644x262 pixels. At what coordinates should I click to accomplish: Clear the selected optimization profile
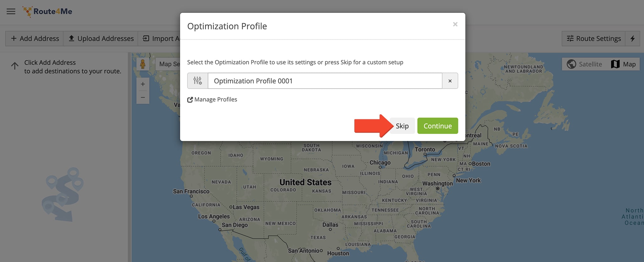pyautogui.click(x=450, y=81)
